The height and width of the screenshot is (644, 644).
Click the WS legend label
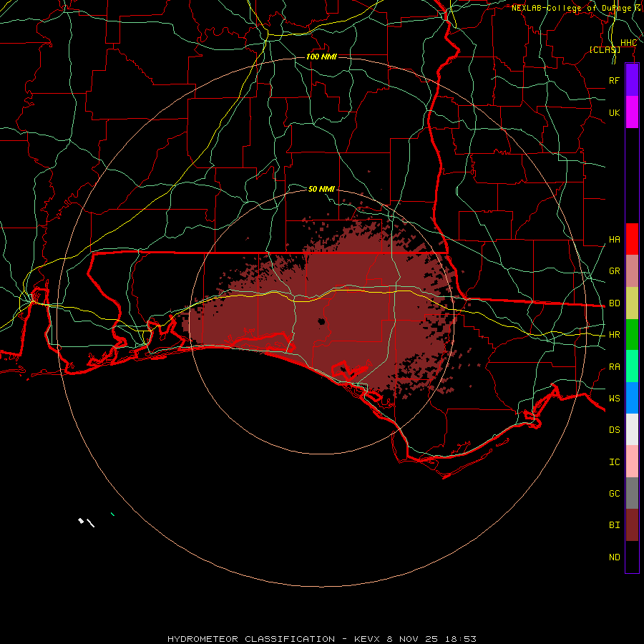point(615,399)
